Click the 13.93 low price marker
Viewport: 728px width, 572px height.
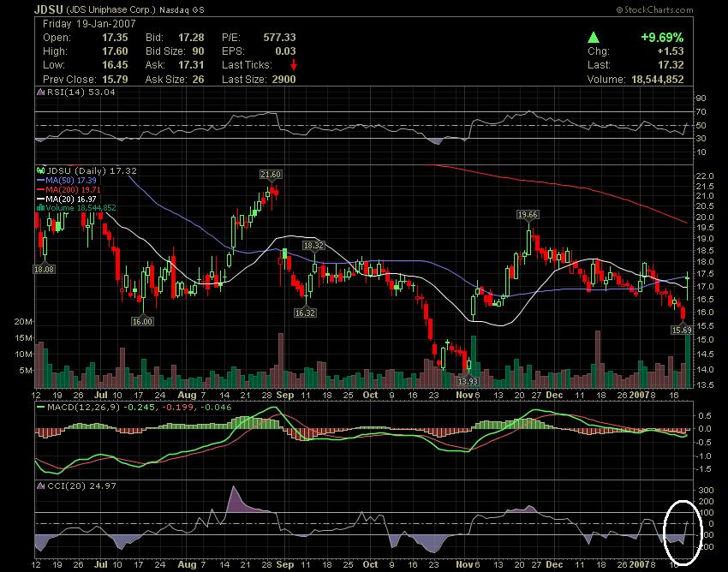pyautogui.click(x=468, y=381)
